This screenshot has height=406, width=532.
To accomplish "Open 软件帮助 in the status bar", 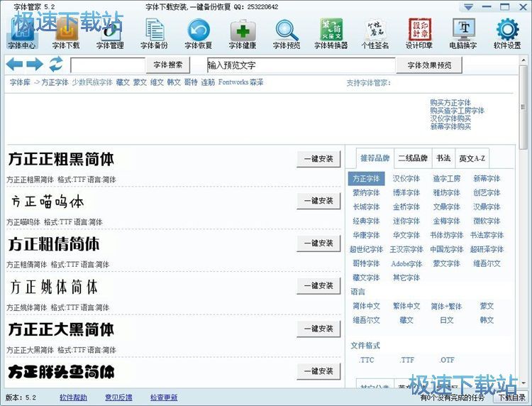I will (x=73, y=397).
